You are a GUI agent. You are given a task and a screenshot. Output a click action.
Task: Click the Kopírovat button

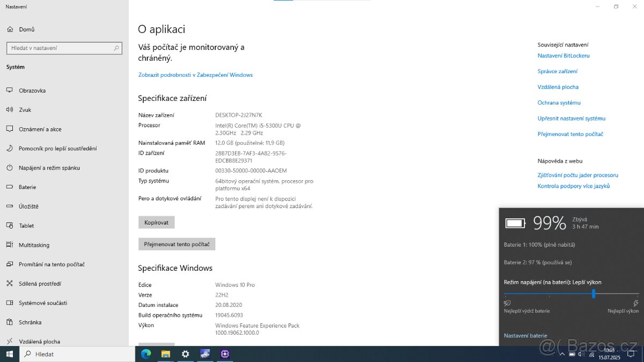pos(156,222)
